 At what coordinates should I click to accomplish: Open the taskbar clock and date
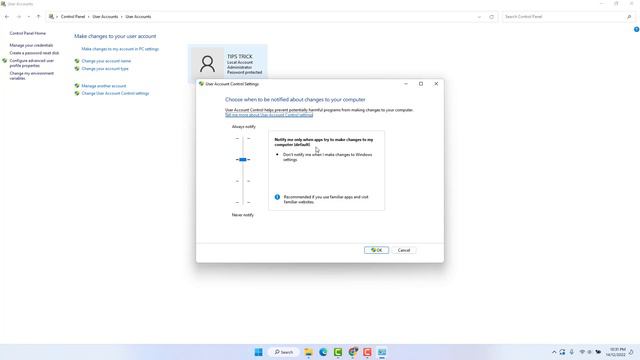tap(616, 352)
